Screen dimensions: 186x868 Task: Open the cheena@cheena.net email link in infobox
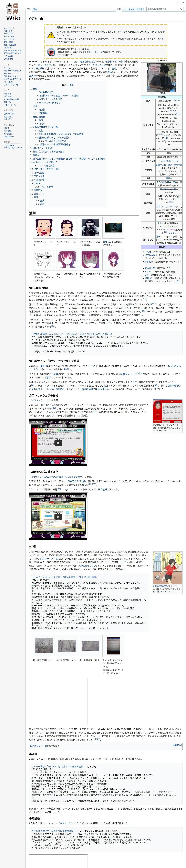(169, 161)
